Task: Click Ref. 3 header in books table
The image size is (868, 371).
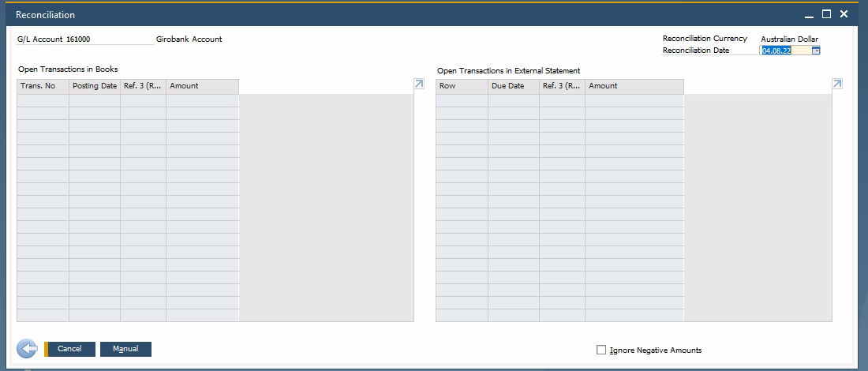Action: pyautogui.click(x=143, y=86)
